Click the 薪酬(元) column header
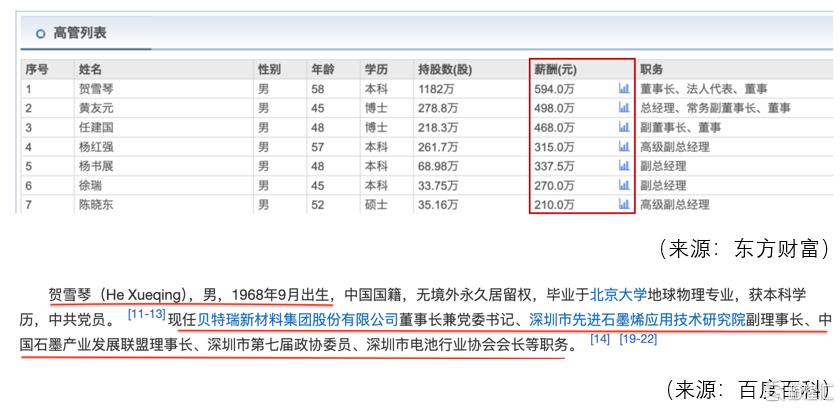840x408 pixels. pyautogui.click(x=555, y=70)
